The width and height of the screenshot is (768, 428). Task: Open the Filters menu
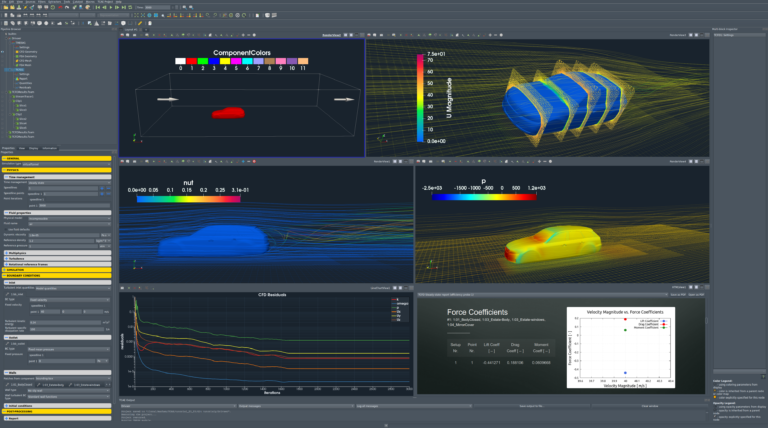pyautogui.click(x=42, y=2)
